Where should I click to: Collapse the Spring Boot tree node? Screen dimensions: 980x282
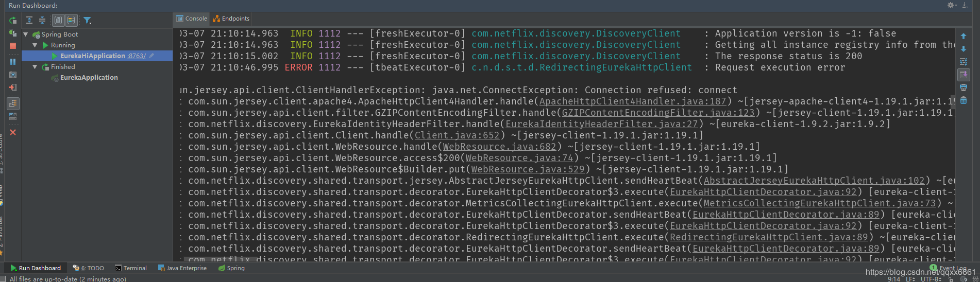26,34
